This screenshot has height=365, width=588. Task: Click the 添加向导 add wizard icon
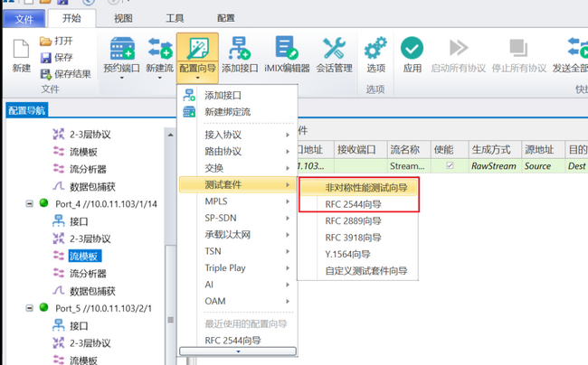click(x=239, y=49)
